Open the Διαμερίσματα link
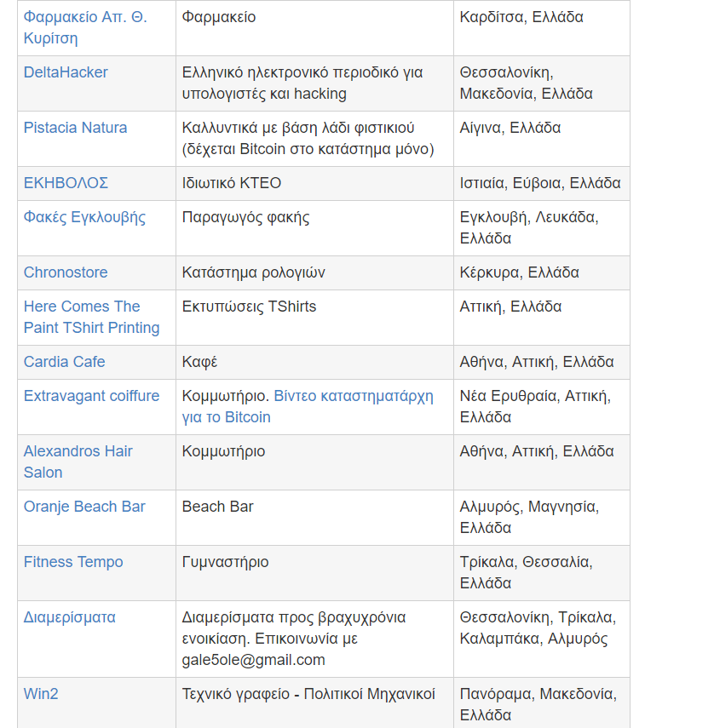This screenshot has width=714, height=728. tap(69, 617)
